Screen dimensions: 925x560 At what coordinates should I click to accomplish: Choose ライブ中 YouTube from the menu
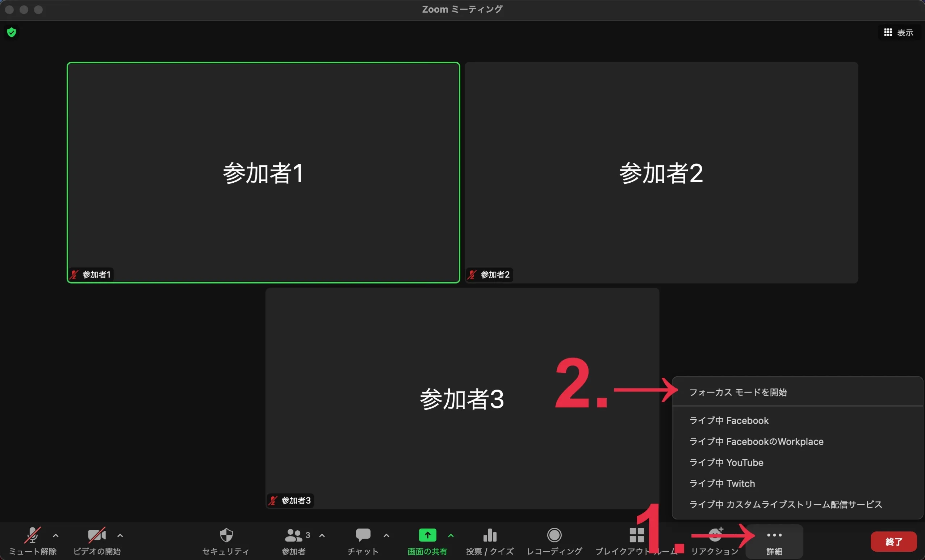pyautogui.click(x=727, y=462)
